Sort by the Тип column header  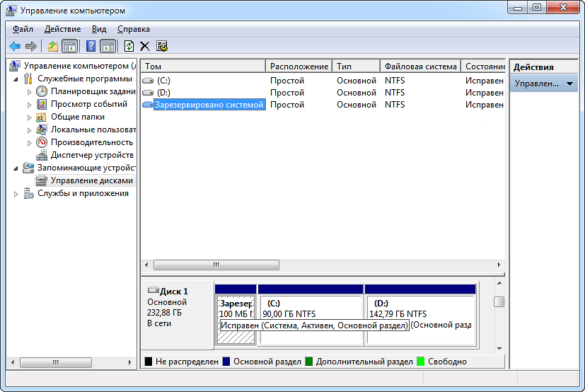(357, 67)
